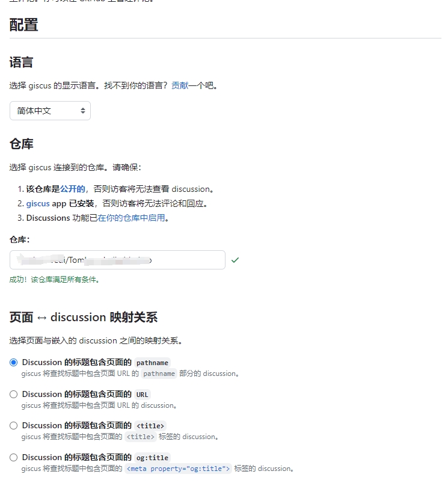Viewport: 448px width, 483px height.
Task: Open the 贡献 contribute link
Action: (x=180, y=85)
